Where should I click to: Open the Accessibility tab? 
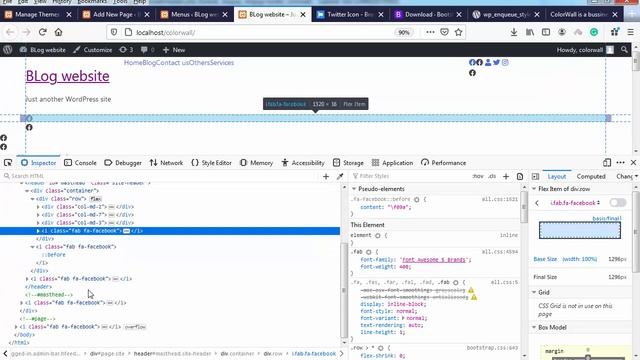[x=303, y=162]
